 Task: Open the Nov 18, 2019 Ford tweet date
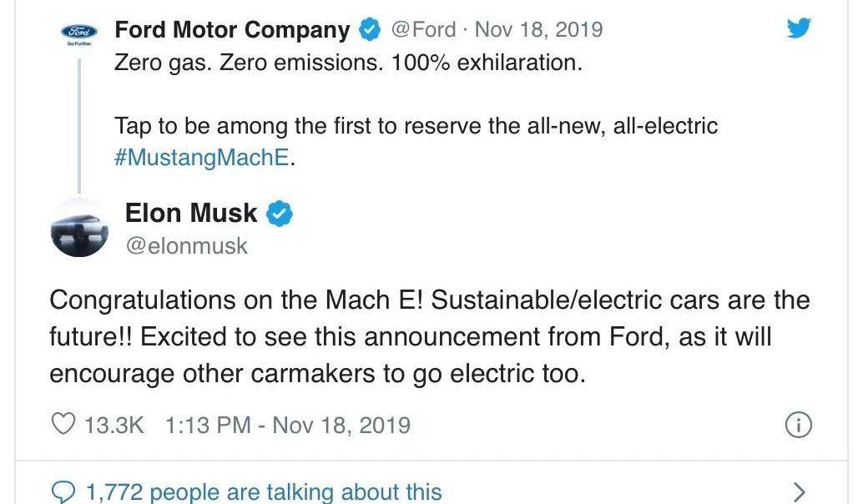click(538, 29)
